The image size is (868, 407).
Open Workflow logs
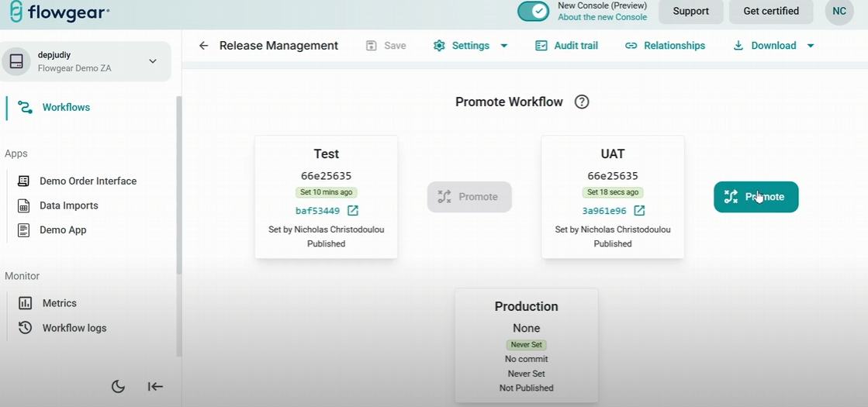(x=74, y=328)
